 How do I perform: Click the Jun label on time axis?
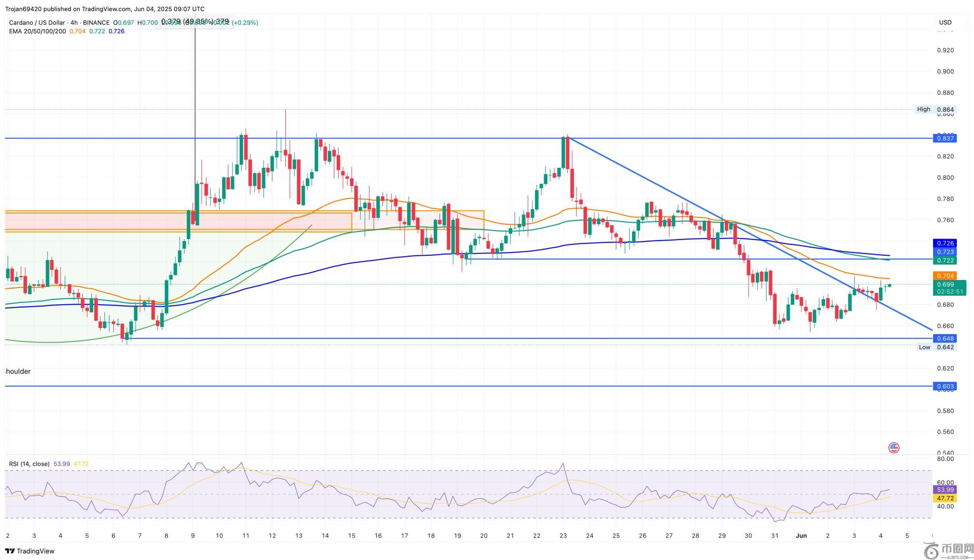tap(801, 535)
